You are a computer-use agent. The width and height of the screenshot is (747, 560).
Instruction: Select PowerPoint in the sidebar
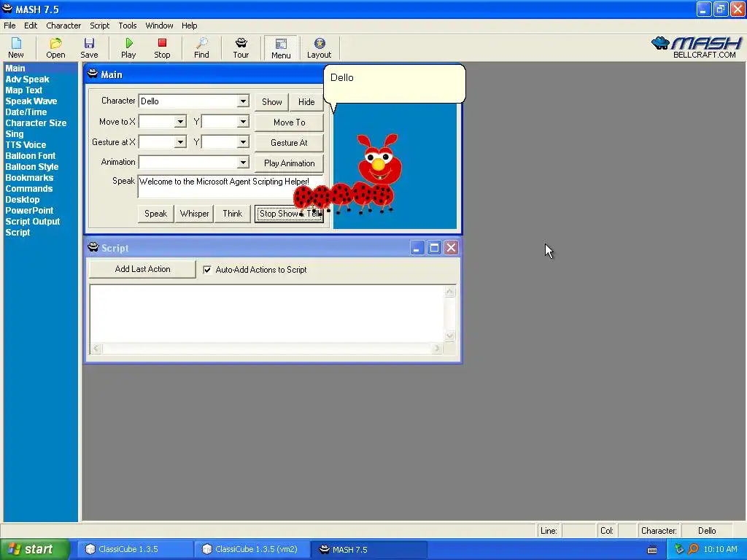pos(29,211)
